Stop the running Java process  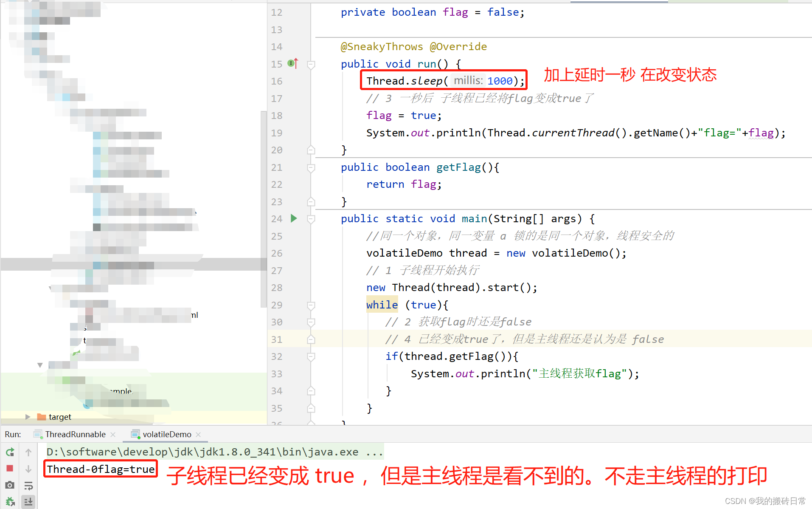(x=10, y=468)
